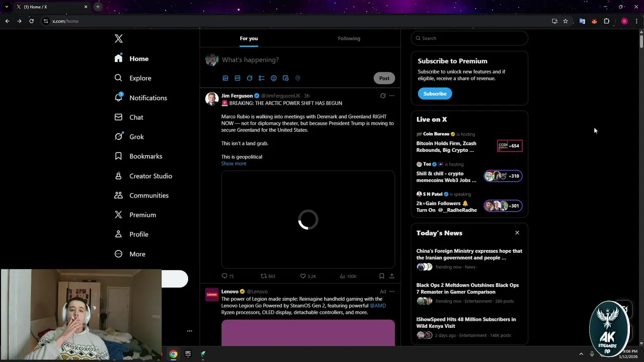The height and width of the screenshot is (362, 644).
Task: Open Jim Ferguson's profile avatar
Action: 212,99
